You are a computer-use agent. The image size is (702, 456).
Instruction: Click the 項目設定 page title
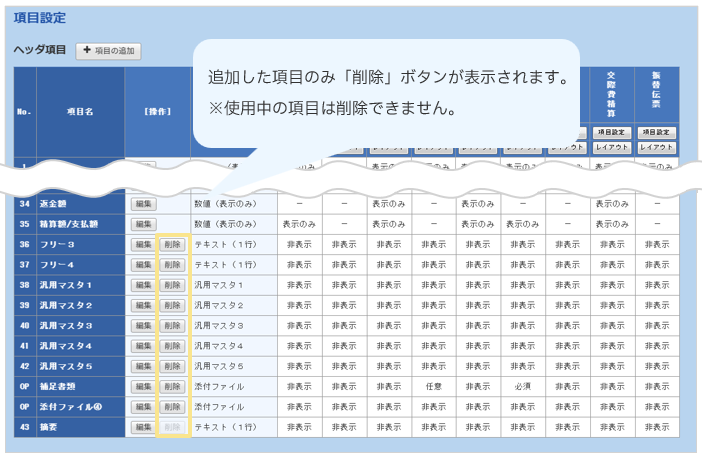click(40, 18)
